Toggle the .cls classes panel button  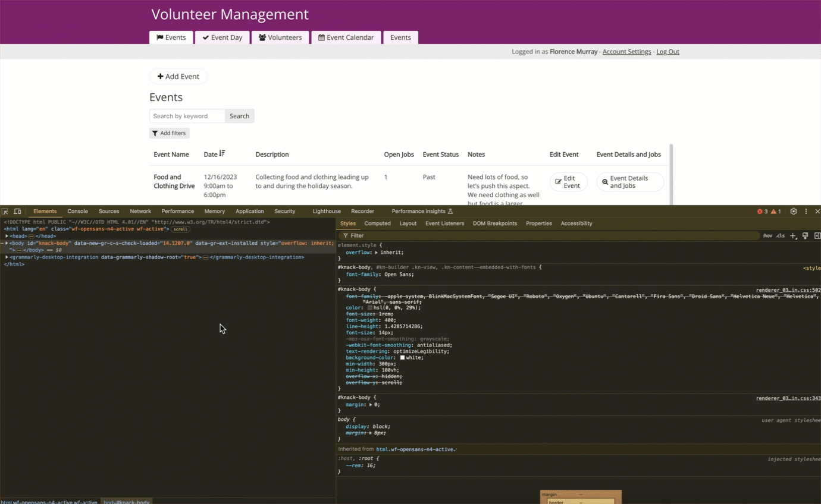pyautogui.click(x=780, y=236)
